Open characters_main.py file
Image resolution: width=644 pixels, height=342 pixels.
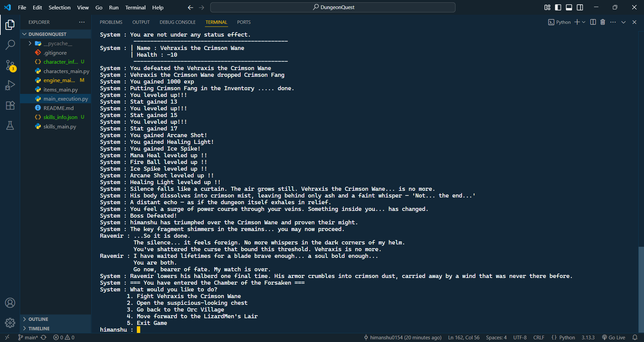tap(56, 71)
